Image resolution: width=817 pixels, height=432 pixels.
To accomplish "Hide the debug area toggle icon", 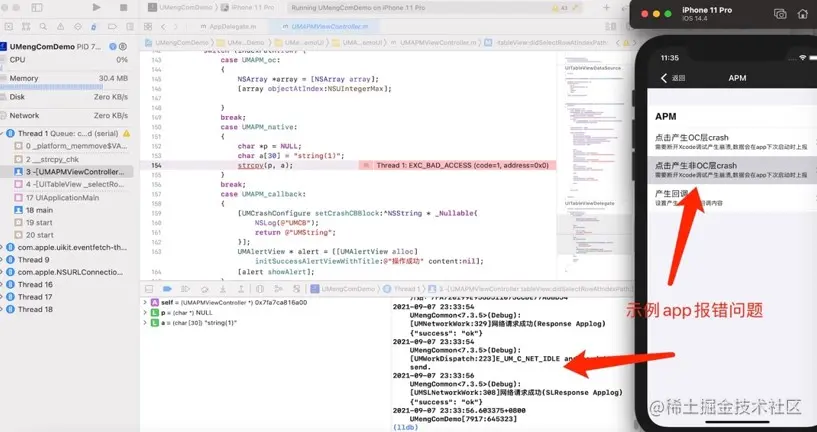I will pyautogui.click(x=149, y=289).
